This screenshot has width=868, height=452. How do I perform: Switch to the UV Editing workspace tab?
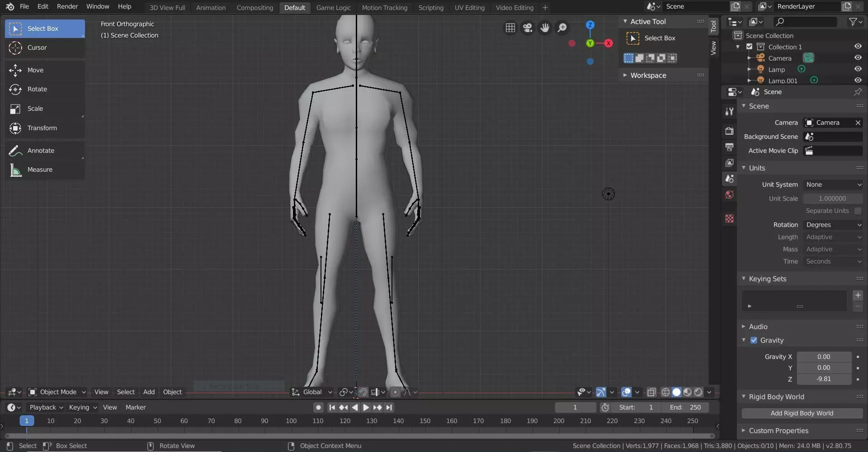[469, 8]
